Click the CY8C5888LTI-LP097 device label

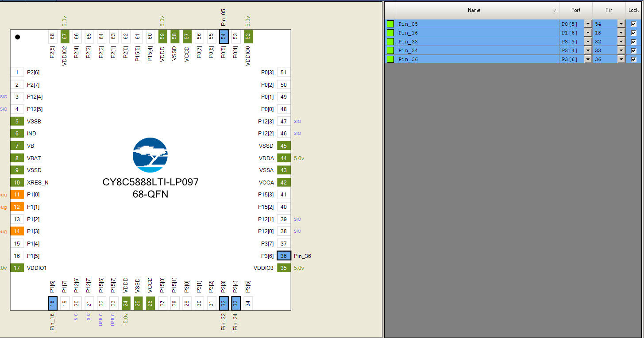pyautogui.click(x=150, y=182)
